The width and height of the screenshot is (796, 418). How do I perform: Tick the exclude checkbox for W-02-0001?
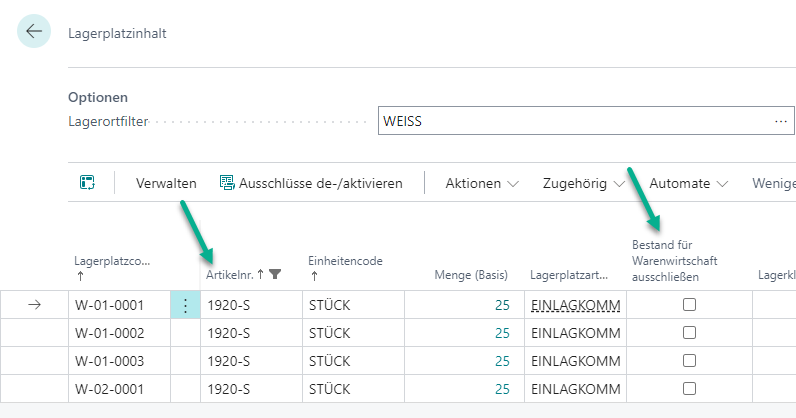point(689,388)
